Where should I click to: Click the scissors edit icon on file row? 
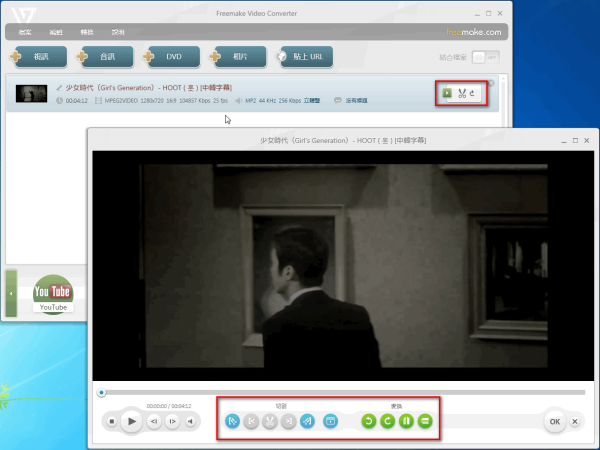[x=462, y=93]
